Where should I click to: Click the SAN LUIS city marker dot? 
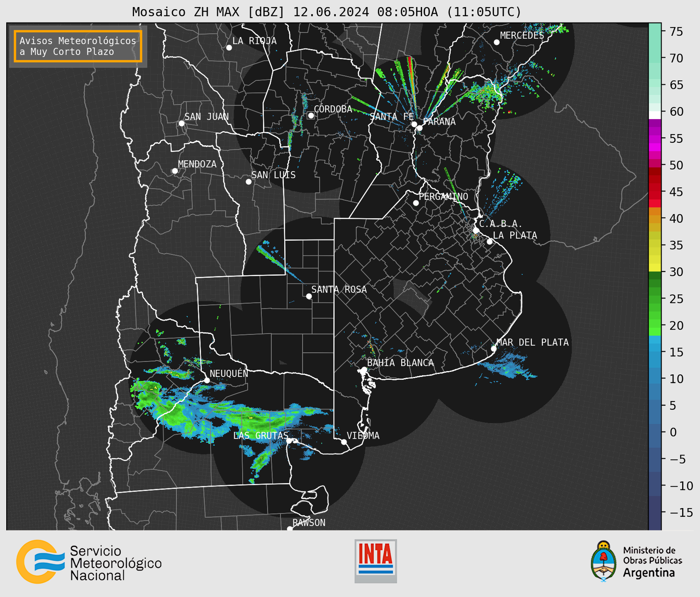(x=249, y=182)
